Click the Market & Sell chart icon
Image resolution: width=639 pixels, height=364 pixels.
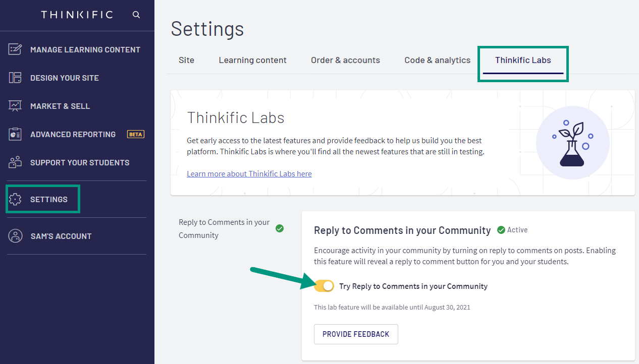pos(15,106)
